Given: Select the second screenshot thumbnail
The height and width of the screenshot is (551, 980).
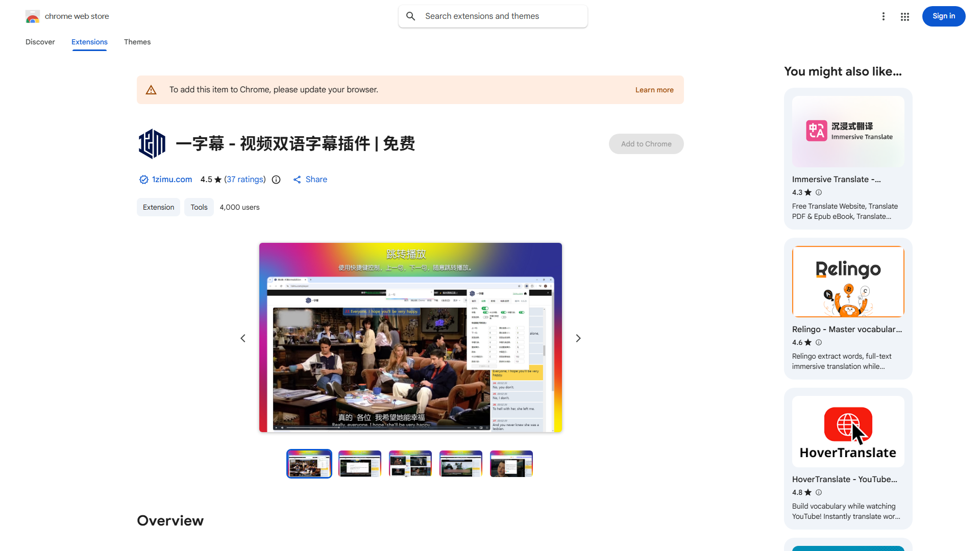Looking at the screenshot, I should [x=360, y=464].
